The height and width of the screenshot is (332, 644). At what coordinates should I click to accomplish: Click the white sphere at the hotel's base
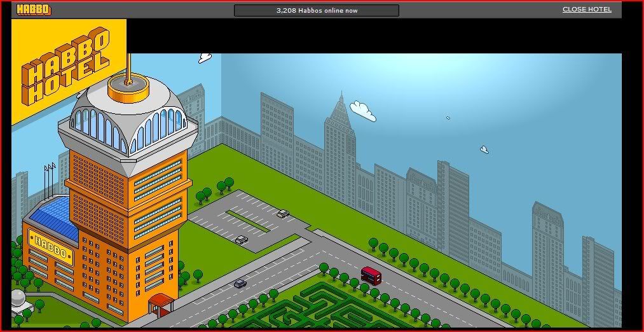[18, 297]
